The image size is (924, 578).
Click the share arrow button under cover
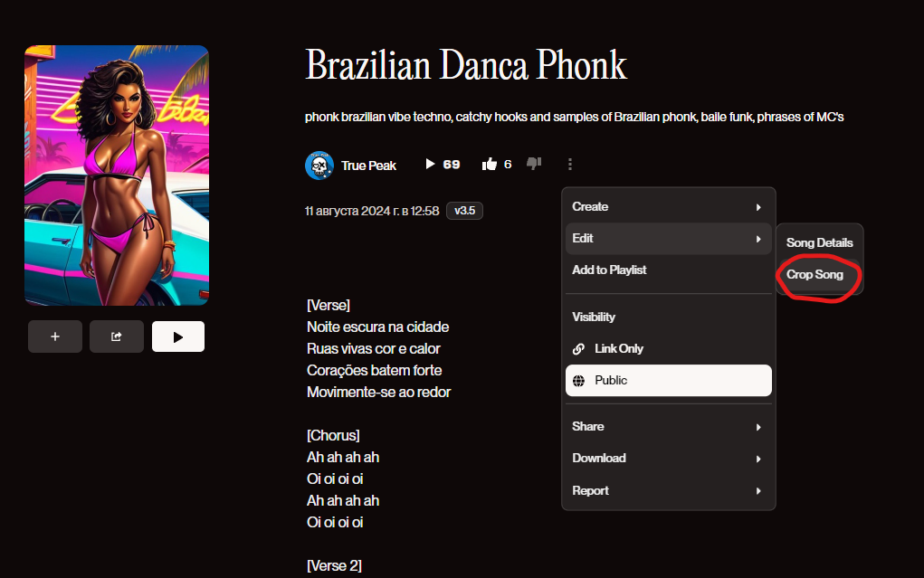tap(117, 336)
